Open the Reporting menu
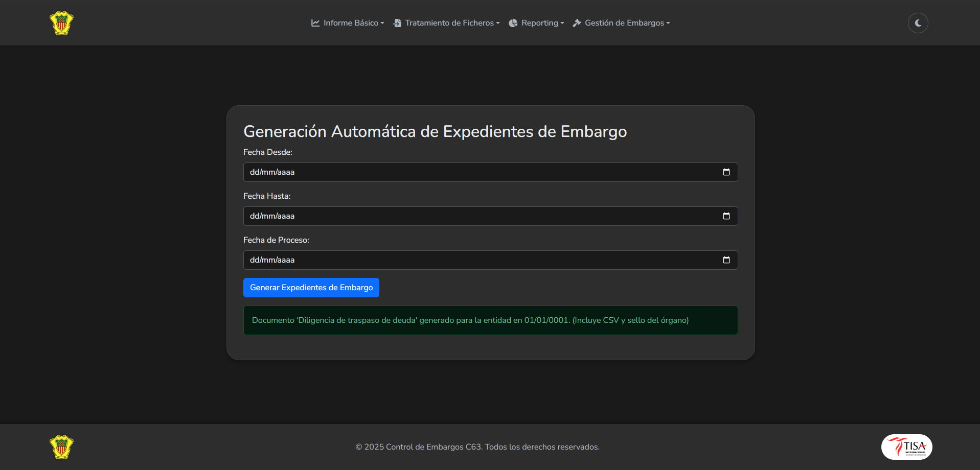 539,23
